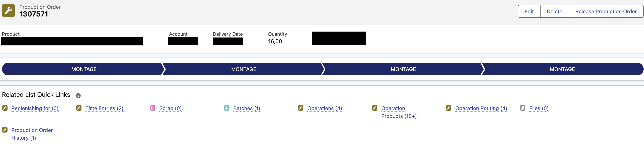
Task: Select the first MONTAGE path stage
Action: pyautogui.click(x=84, y=69)
